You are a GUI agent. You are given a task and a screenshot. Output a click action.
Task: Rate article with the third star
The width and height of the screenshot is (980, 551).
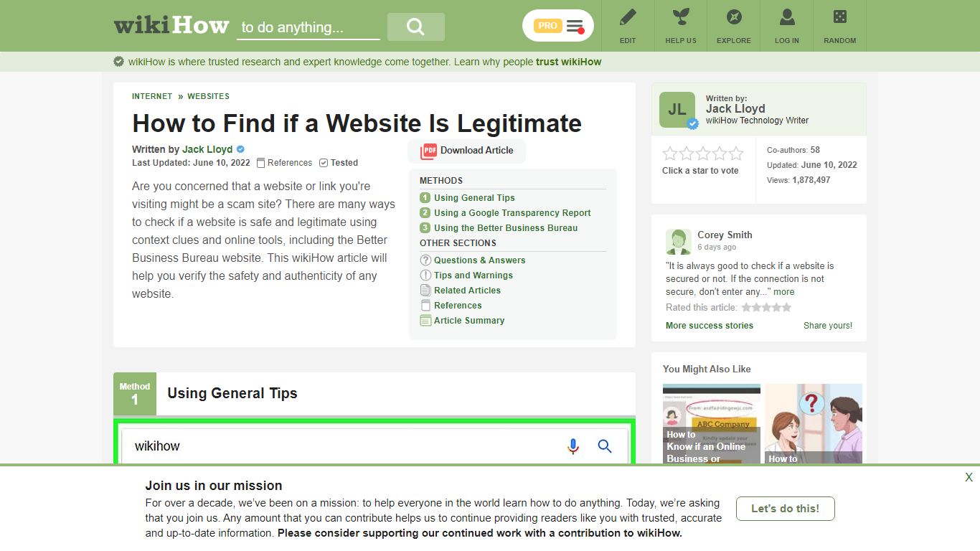click(x=703, y=154)
